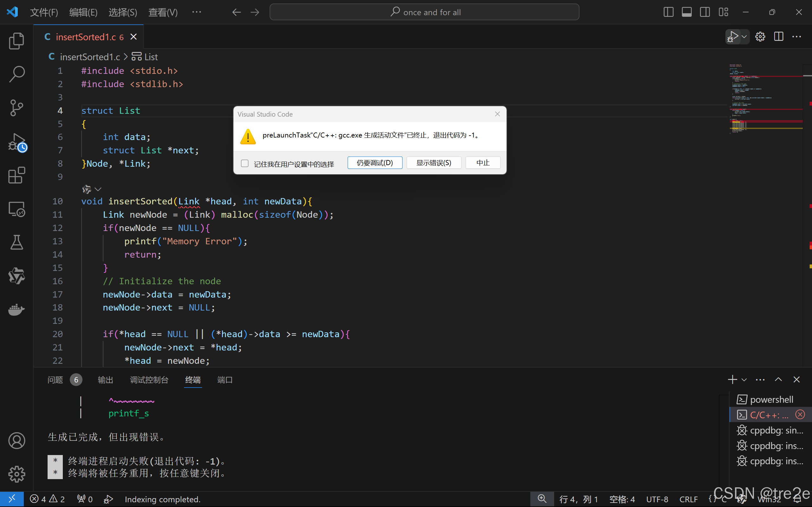Expand the new terminal launch profile dropdown

pyautogui.click(x=744, y=380)
